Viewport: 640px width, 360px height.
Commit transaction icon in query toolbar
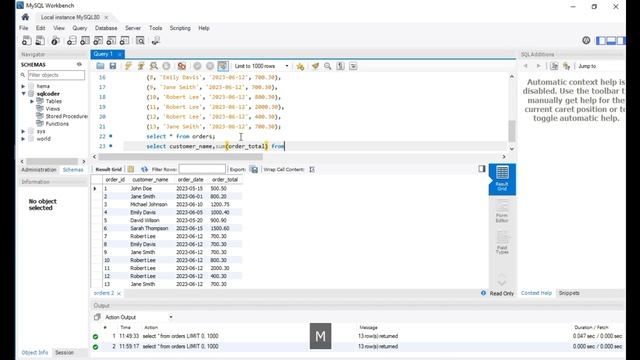[x=197, y=66]
